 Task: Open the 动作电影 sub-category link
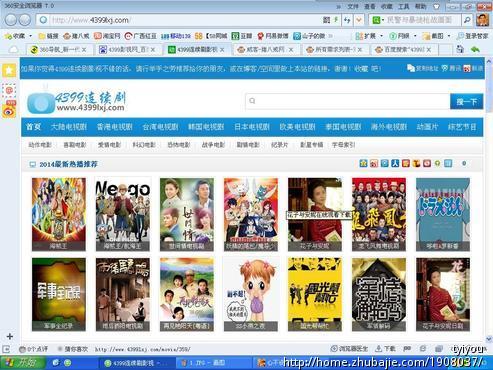tap(40, 145)
